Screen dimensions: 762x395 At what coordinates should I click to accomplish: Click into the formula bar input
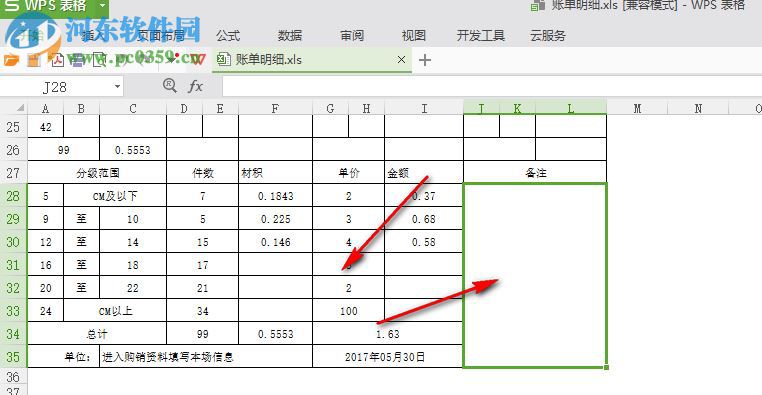coord(492,87)
